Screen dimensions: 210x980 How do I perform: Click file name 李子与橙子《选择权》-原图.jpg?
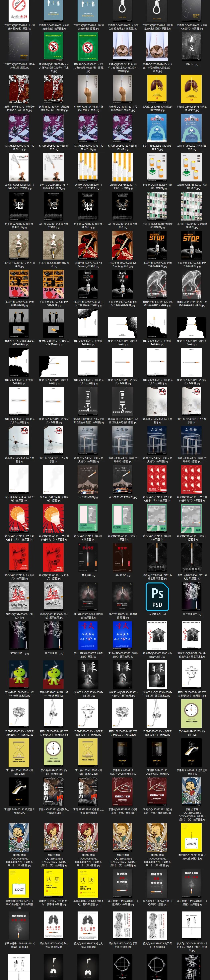157,903
